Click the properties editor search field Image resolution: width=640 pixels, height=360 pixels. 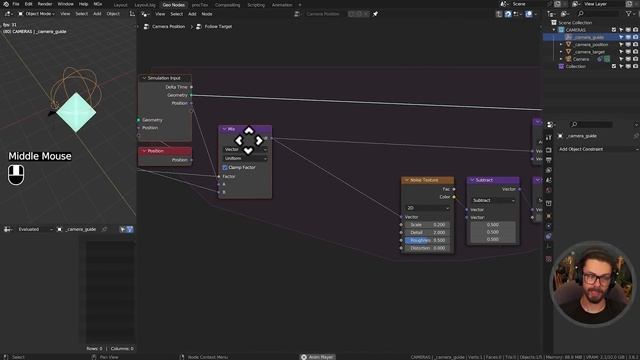click(x=592, y=124)
